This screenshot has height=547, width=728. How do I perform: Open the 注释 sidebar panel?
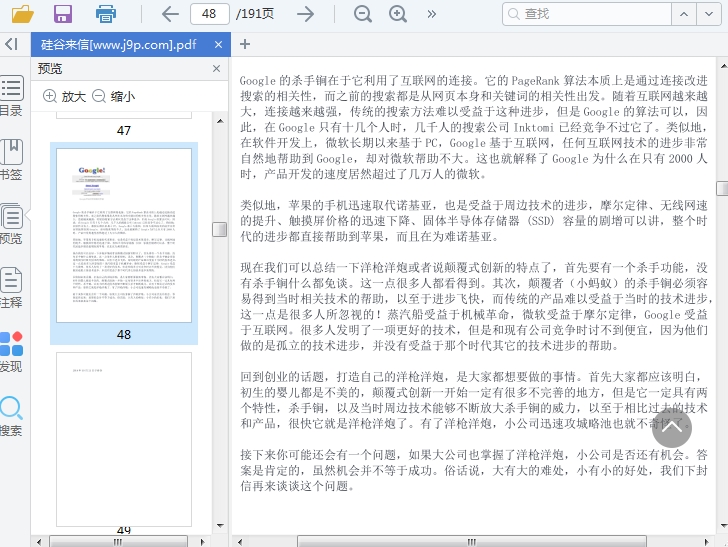(11, 288)
